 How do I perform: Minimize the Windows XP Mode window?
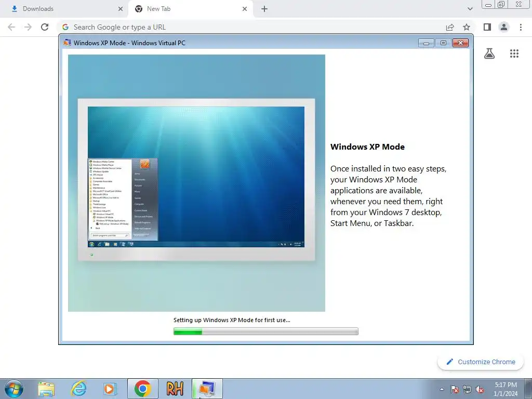pos(426,43)
